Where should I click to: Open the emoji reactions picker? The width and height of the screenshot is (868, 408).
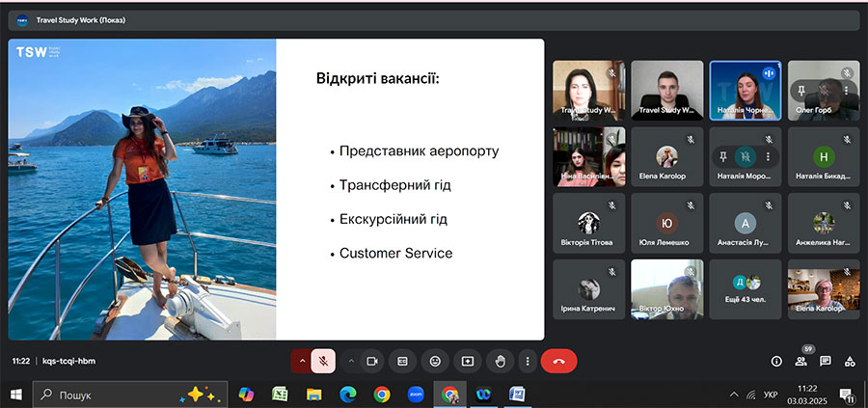(x=435, y=361)
